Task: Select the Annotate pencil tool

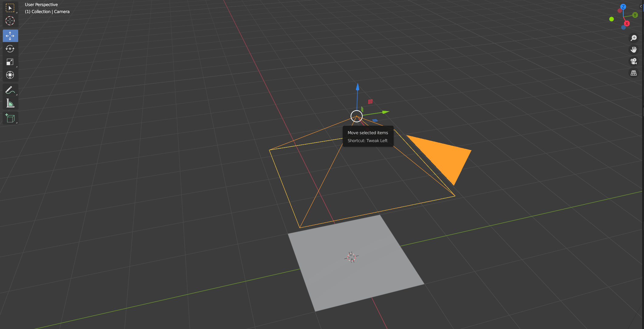Action: click(x=10, y=90)
